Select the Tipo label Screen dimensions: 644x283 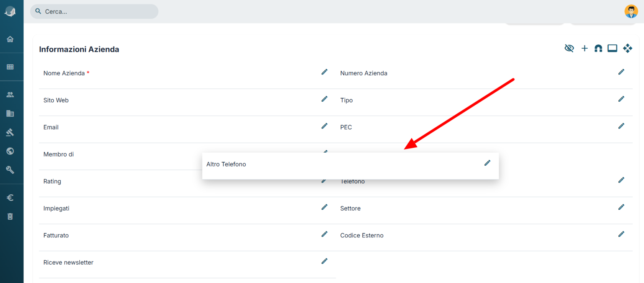(347, 100)
